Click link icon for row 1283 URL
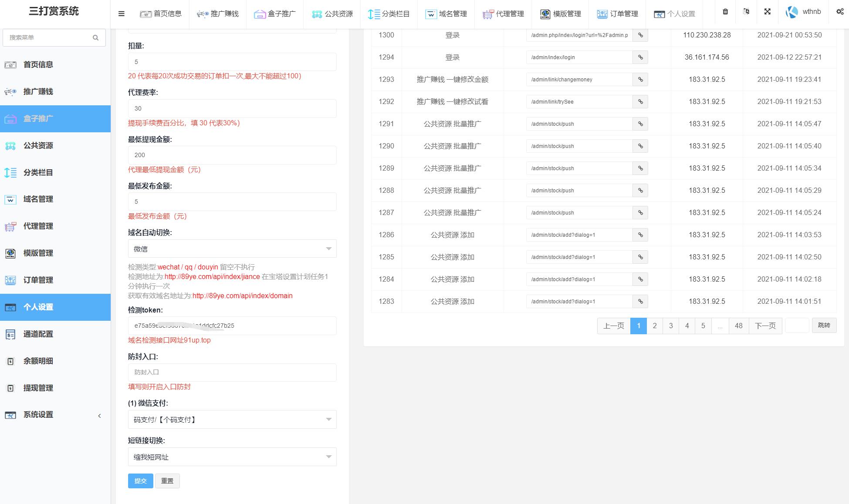This screenshot has width=849, height=504. point(640,302)
